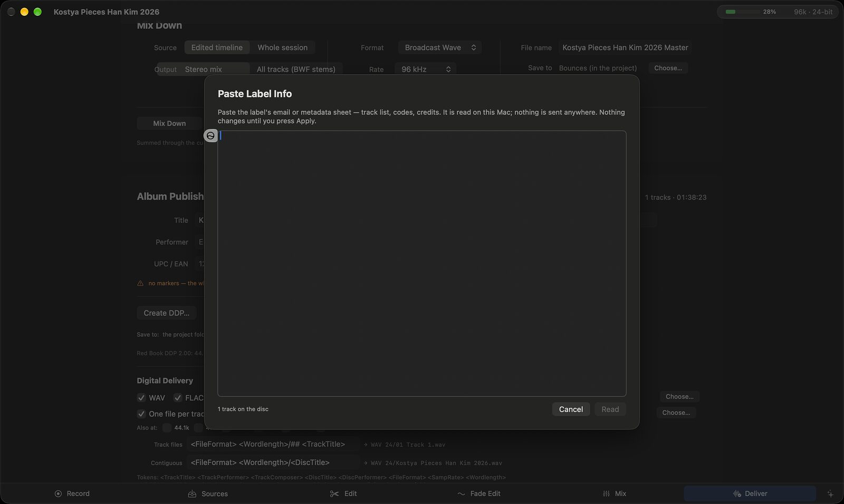
Task: Click the sparkle icon next to Deliver
Action: (x=830, y=494)
